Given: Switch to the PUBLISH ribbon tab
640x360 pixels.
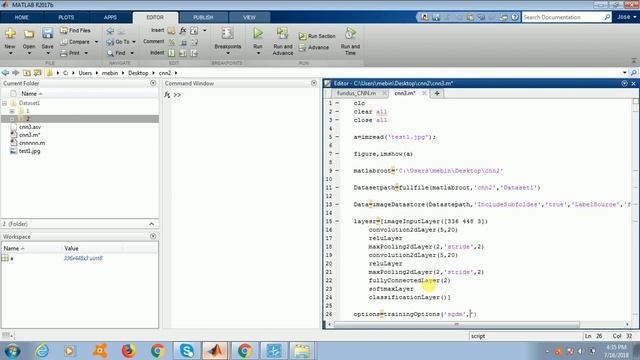Looking at the screenshot, I should point(203,18).
